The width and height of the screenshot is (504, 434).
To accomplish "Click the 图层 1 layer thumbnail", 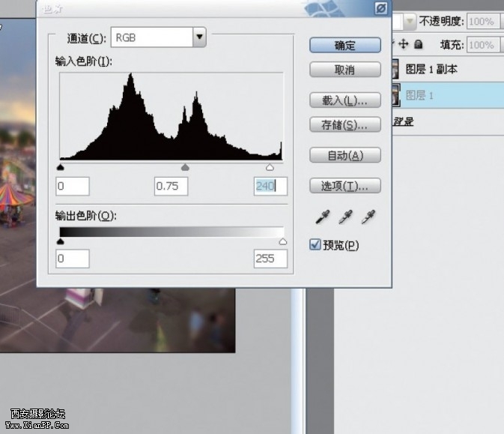I will (395, 96).
